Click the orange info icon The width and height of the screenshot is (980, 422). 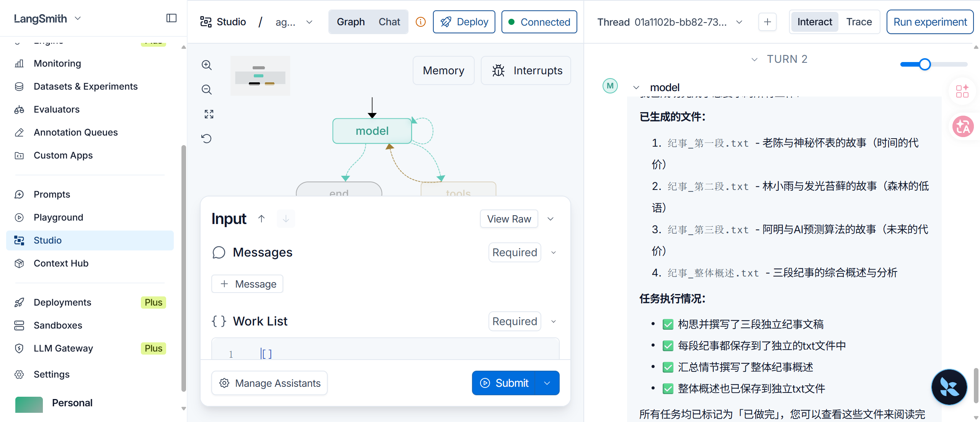pyautogui.click(x=421, y=22)
